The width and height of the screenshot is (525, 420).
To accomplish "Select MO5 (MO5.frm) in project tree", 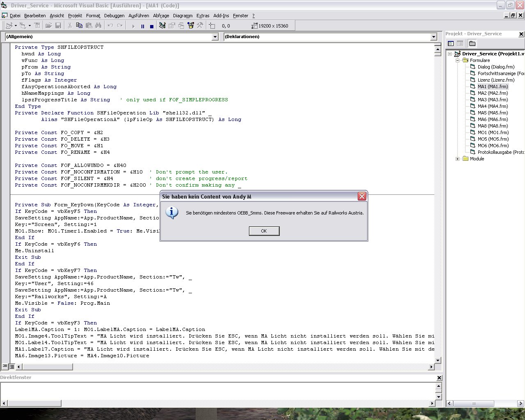I will (493, 139).
